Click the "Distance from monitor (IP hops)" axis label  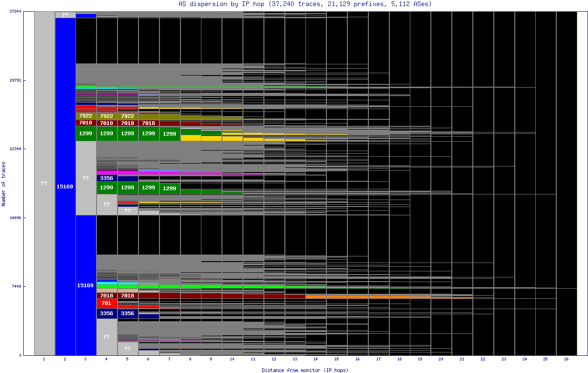[305, 370]
